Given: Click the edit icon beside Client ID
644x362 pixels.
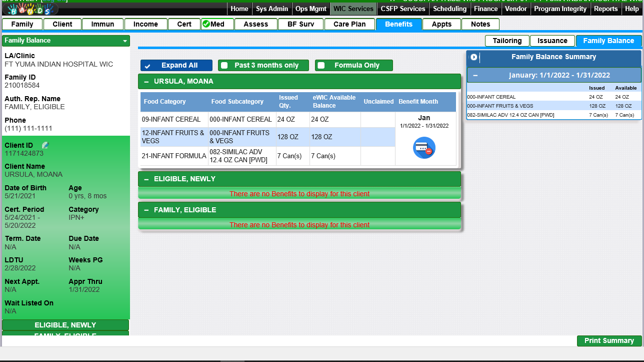Looking at the screenshot, I should (x=45, y=145).
